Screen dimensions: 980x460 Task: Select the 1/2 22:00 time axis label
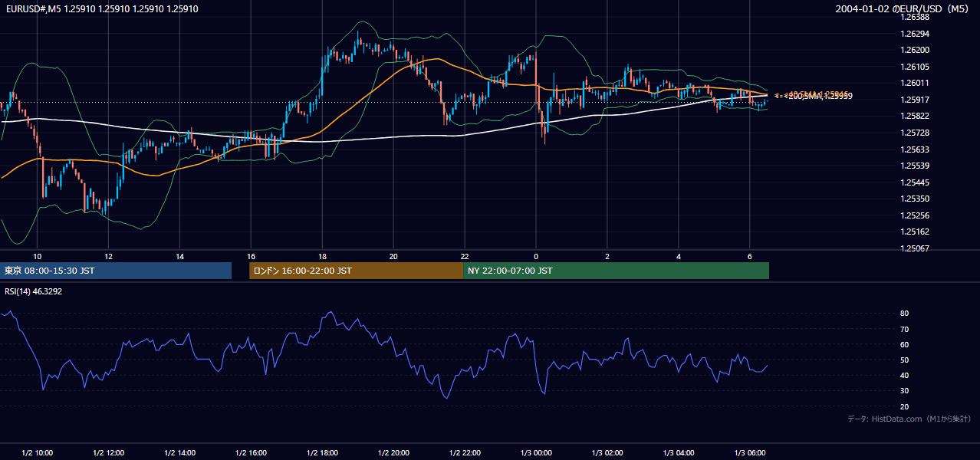[x=465, y=453]
